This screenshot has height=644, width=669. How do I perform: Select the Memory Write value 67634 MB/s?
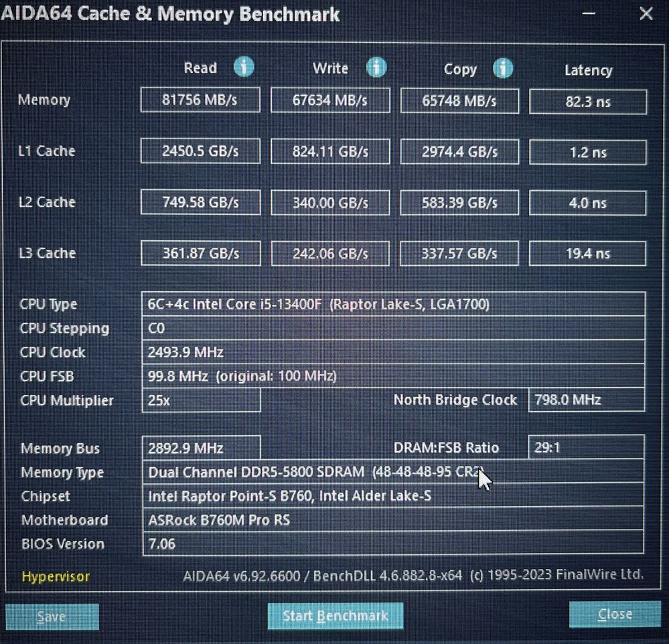[x=330, y=100]
